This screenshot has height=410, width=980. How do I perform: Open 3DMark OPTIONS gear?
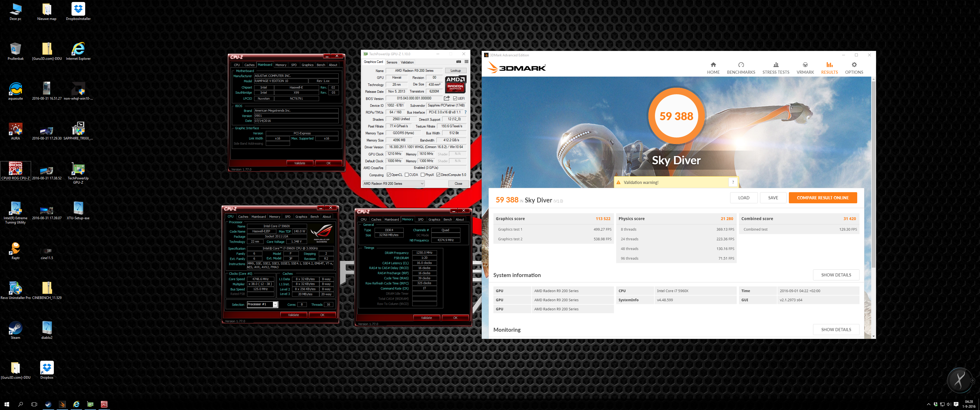[854, 68]
